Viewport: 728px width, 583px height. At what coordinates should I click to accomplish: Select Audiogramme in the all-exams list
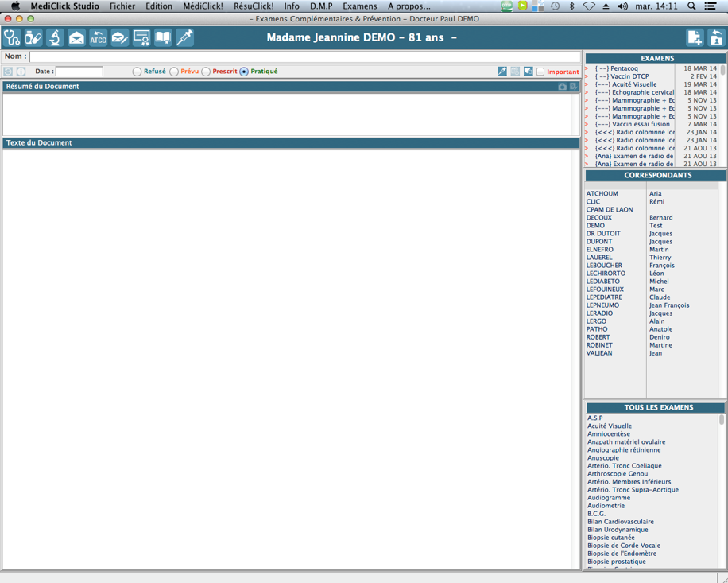[x=609, y=498]
